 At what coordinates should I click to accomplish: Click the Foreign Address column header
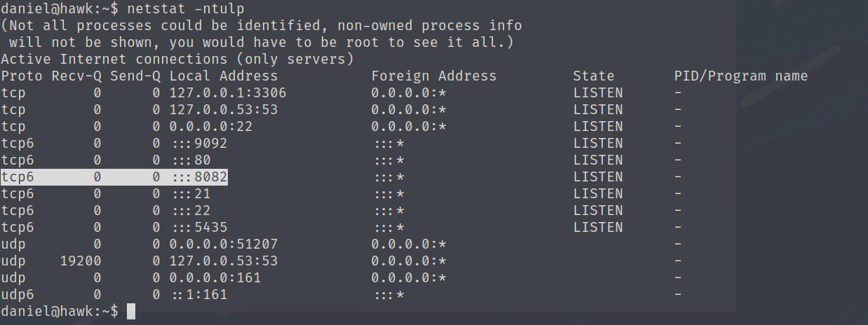433,76
